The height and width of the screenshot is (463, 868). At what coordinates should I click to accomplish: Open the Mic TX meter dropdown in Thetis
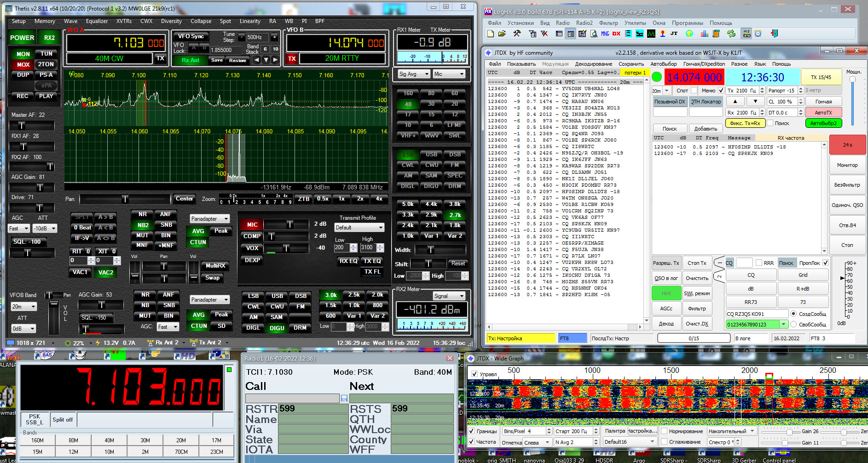449,74
